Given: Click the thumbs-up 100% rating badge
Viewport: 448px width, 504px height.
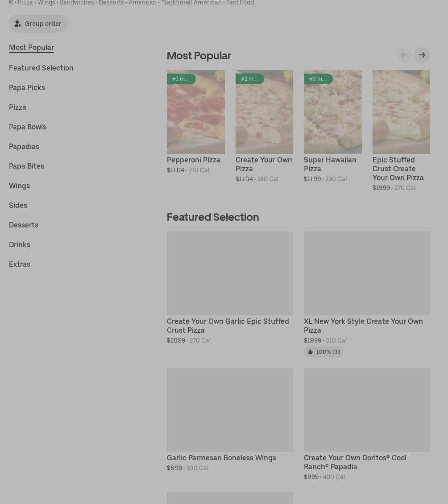Looking at the screenshot, I should (324, 352).
